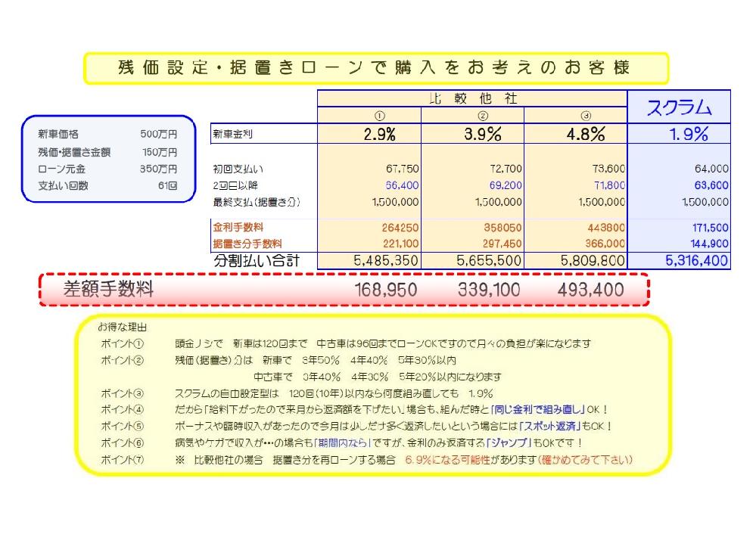Click the 支払い回数 label
The height and width of the screenshot is (534, 756).
(63, 185)
